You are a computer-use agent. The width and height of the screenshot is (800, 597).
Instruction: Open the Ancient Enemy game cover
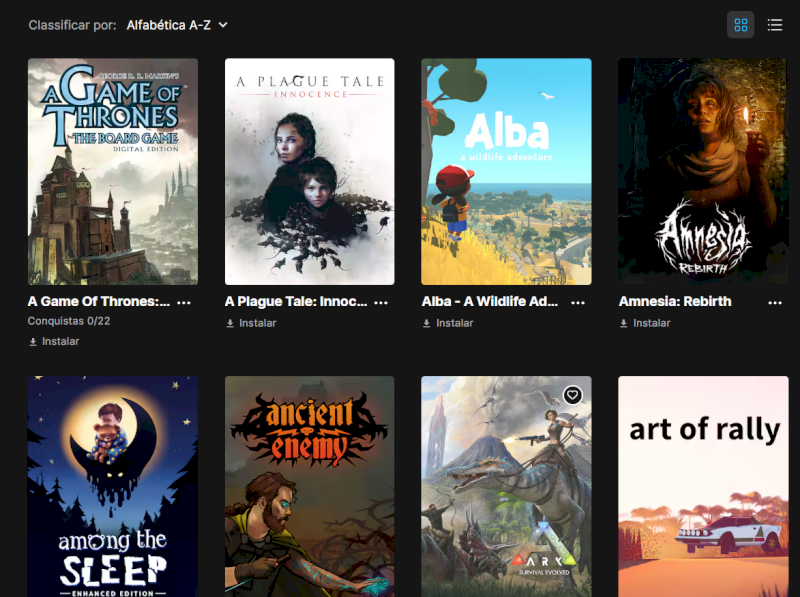310,486
